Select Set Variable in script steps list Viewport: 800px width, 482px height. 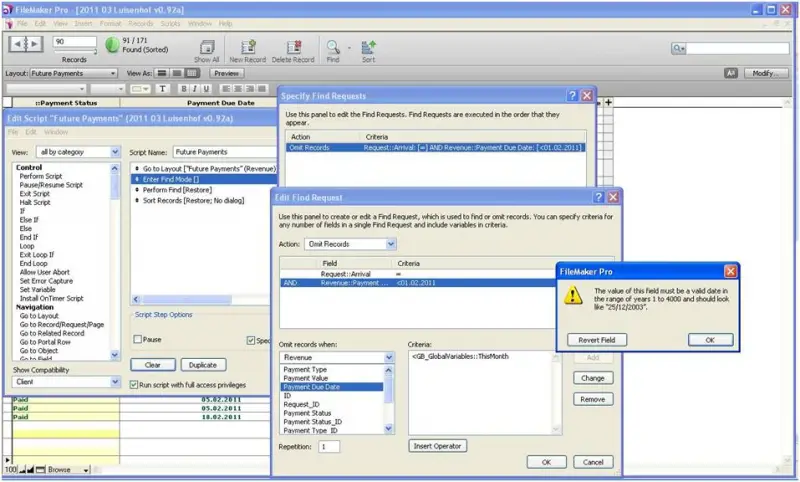(x=38, y=290)
